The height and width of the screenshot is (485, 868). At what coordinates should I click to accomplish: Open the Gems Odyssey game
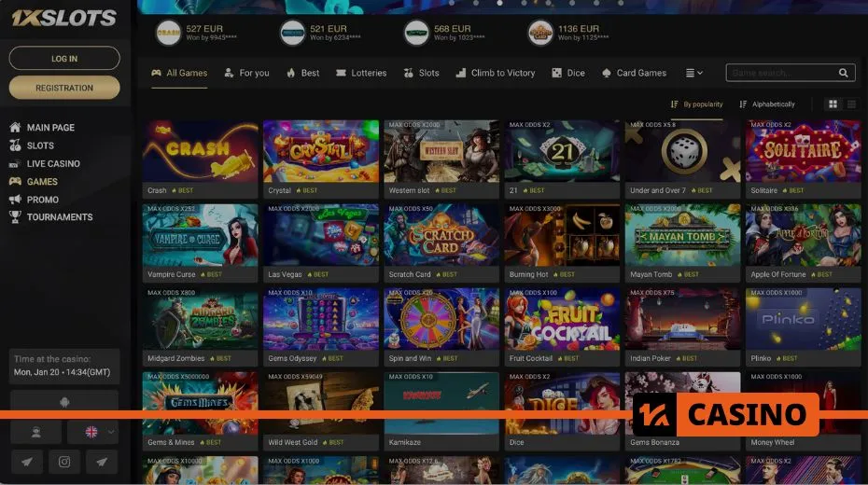click(321, 326)
